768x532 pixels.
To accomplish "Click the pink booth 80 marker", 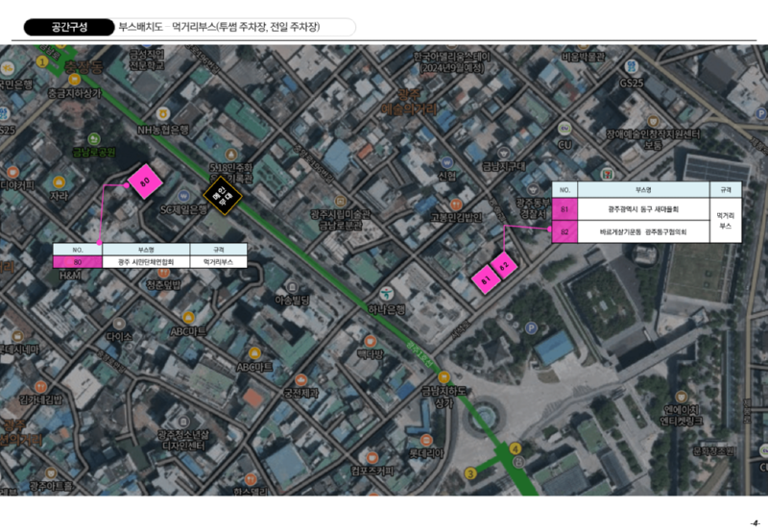I will click(146, 182).
